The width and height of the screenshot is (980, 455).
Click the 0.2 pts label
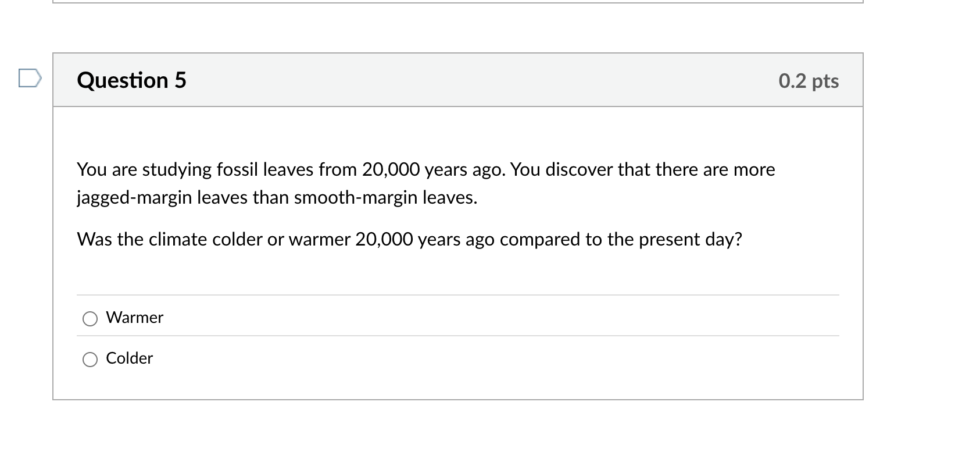tap(809, 81)
